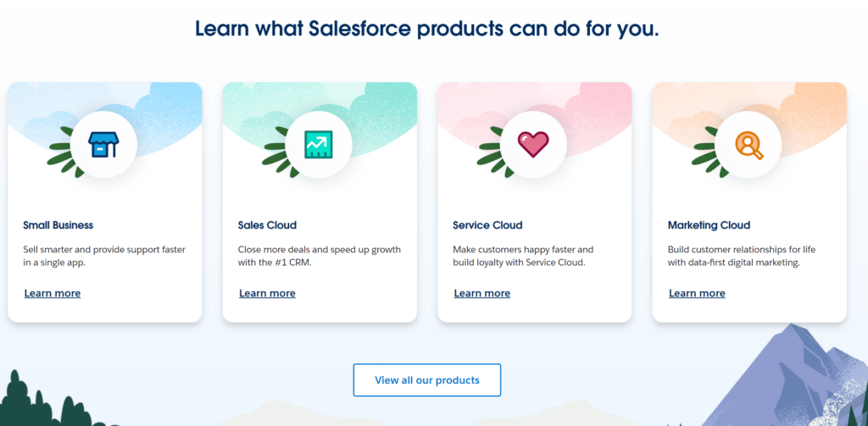Select the Small Business card title
Image resolution: width=868 pixels, height=426 pixels.
[58, 225]
